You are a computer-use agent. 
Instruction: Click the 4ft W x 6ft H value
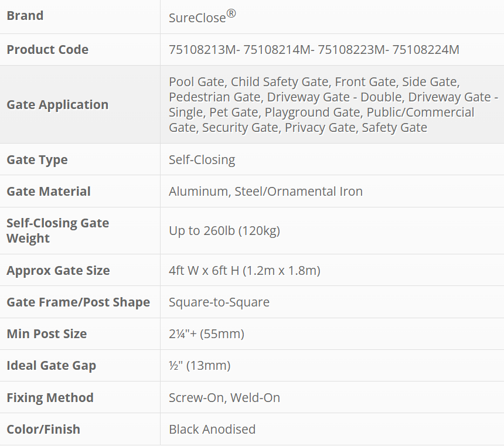(x=244, y=270)
